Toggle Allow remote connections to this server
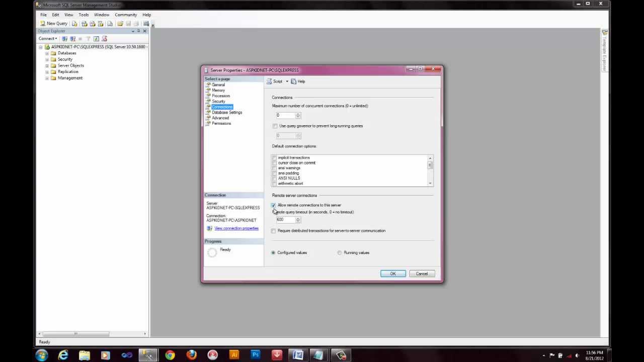 coord(273,205)
